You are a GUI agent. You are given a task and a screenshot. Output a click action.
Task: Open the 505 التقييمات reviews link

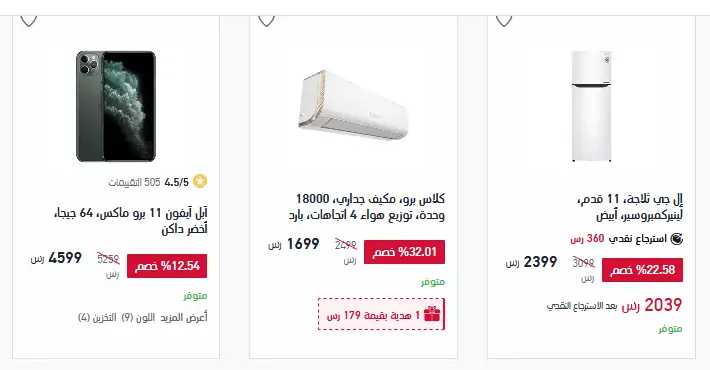tap(134, 183)
